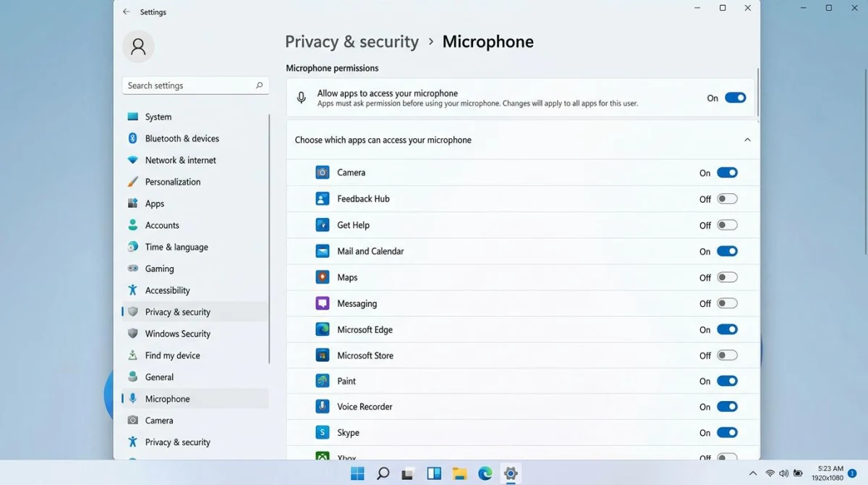
Task: Open Gaming in the sidebar
Action: click(195, 269)
